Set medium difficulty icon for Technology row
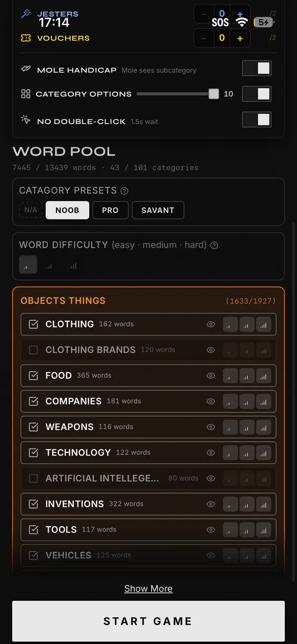 (x=247, y=453)
